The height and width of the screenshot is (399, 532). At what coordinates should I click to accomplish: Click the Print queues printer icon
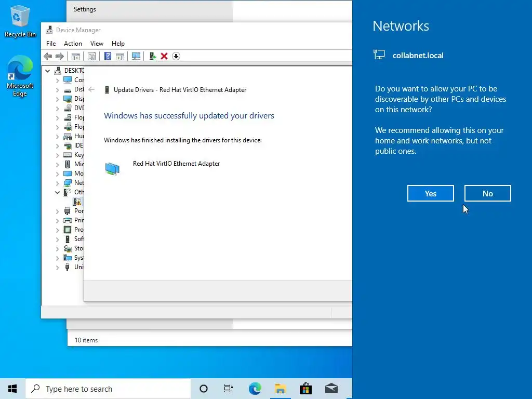click(68, 220)
